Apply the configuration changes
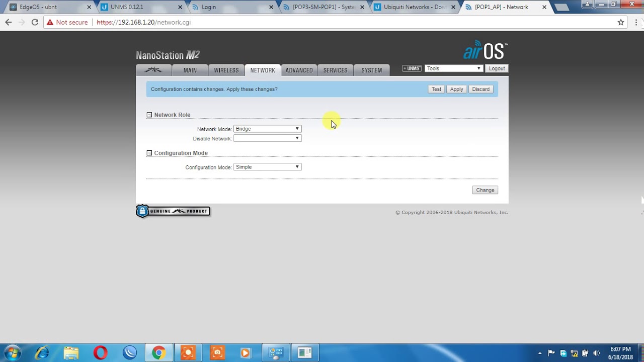This screenshot has width=644, height=362. (x=456, y=89)
